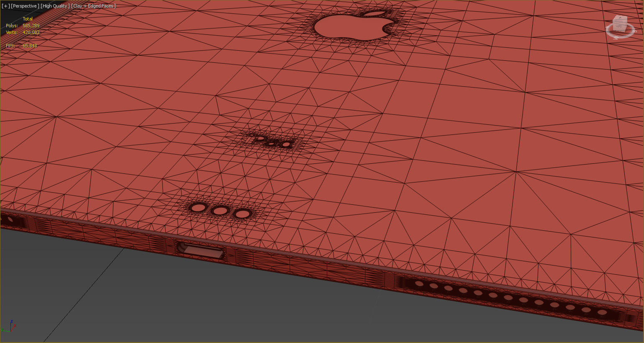The height and width of the screenshot is (343, 644).
Task: Click the FPS value 65.848
Action: click(30, 46)
